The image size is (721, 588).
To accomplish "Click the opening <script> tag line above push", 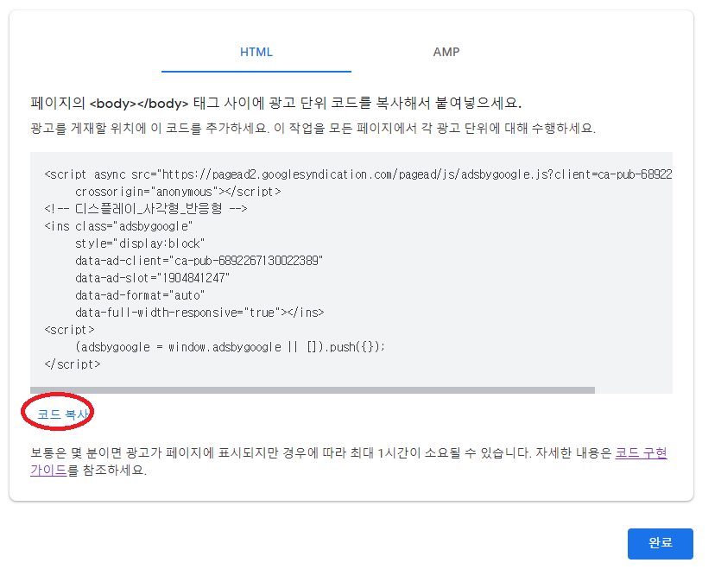I will 69,330.
